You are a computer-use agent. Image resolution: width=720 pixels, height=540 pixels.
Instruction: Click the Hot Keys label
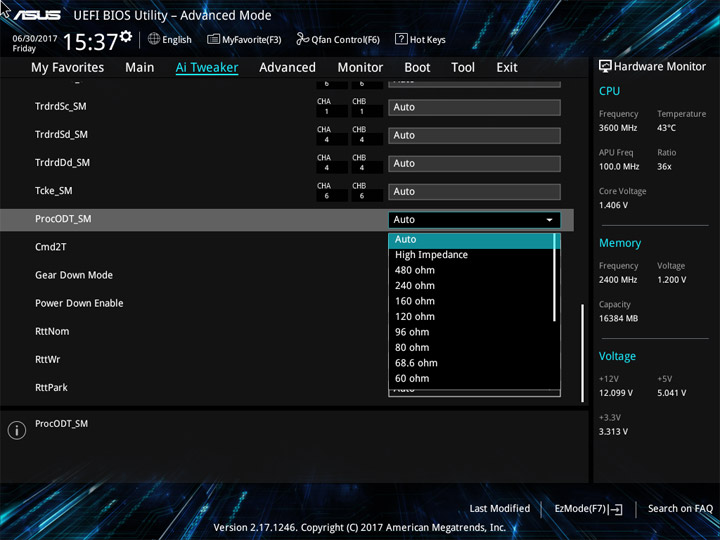pyautogui.click(x=428, y=39)
